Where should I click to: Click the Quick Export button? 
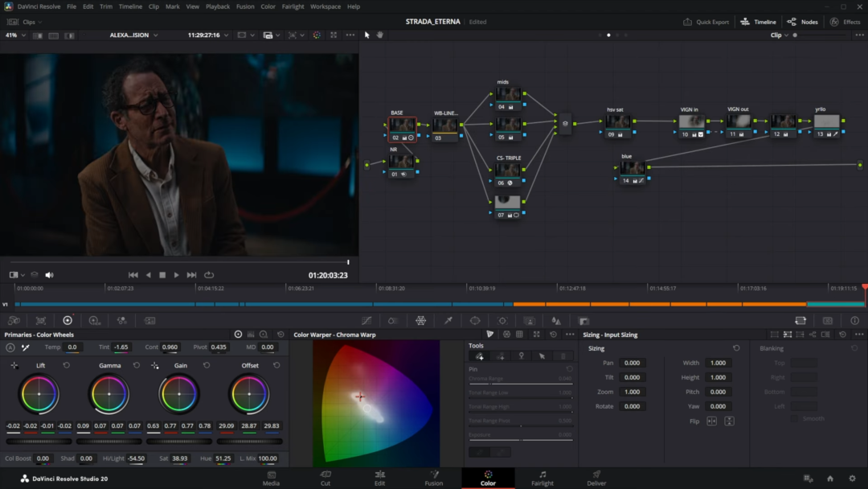706,22
